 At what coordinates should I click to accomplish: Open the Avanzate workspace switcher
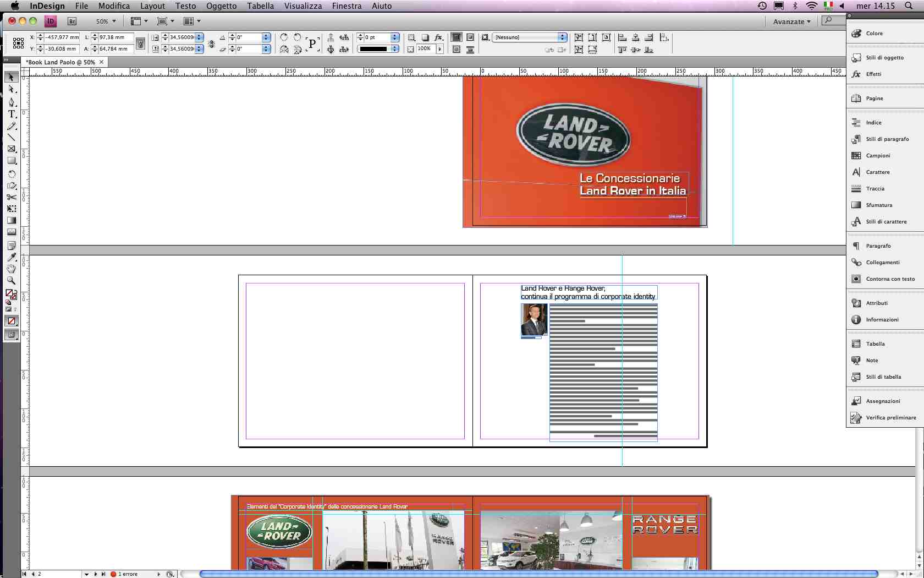click(x=791, y=22)
